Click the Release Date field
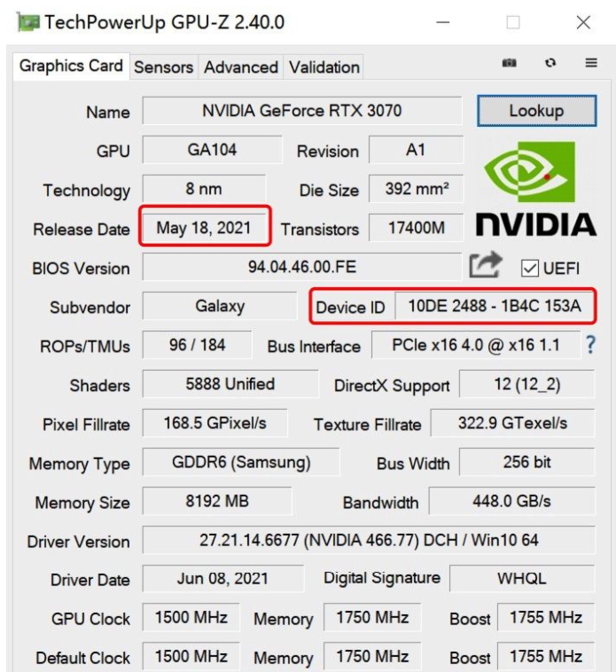616x672 pixels. 203,228
